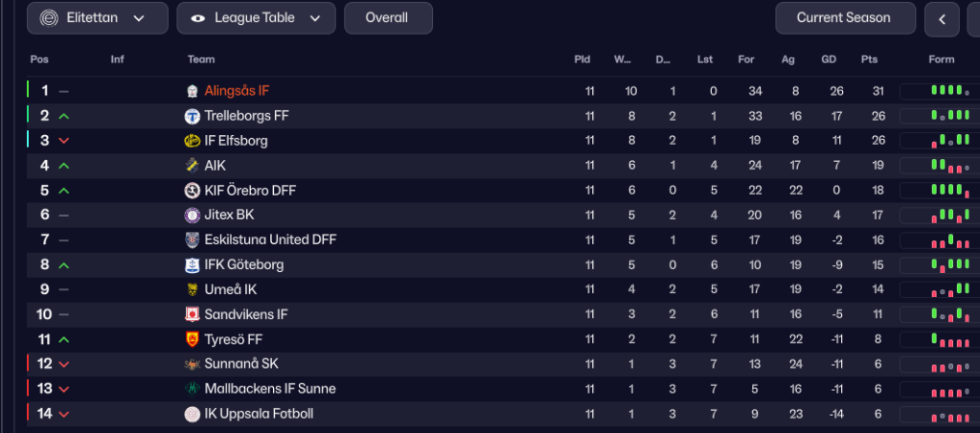This screenshot has width=980, height=433.
Task: Select the Umeå IK team name
Action: coord(230,290)
